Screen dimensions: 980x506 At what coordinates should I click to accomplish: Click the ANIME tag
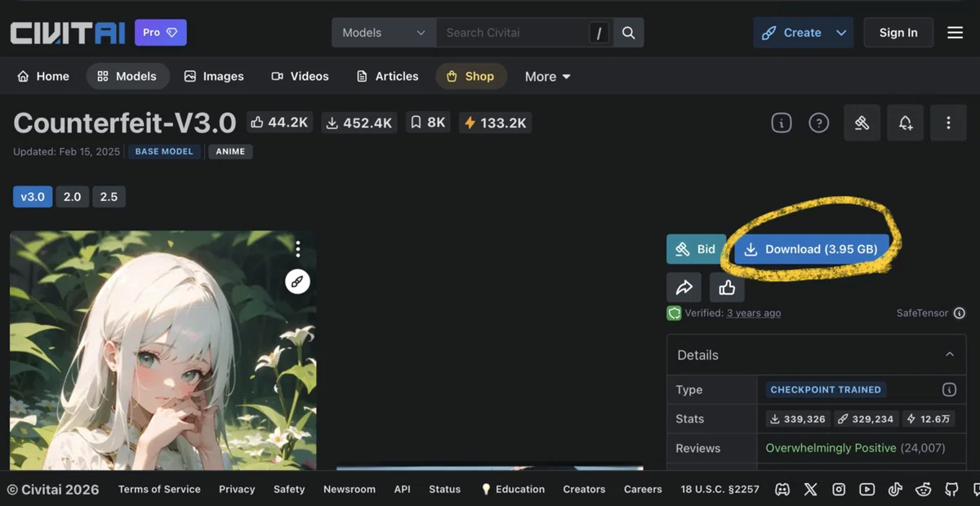pos(230,152)
